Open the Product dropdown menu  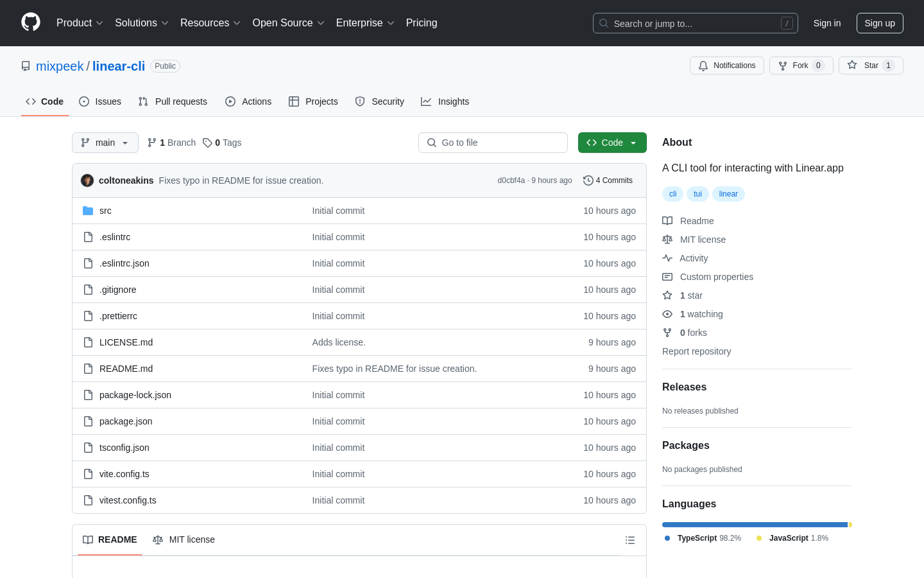(80, 23)
